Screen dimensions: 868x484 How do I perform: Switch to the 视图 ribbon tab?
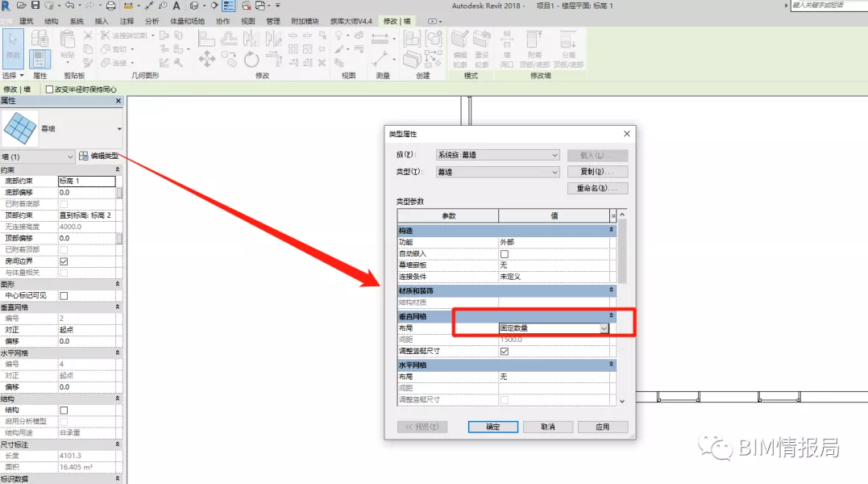coord(248,21)
